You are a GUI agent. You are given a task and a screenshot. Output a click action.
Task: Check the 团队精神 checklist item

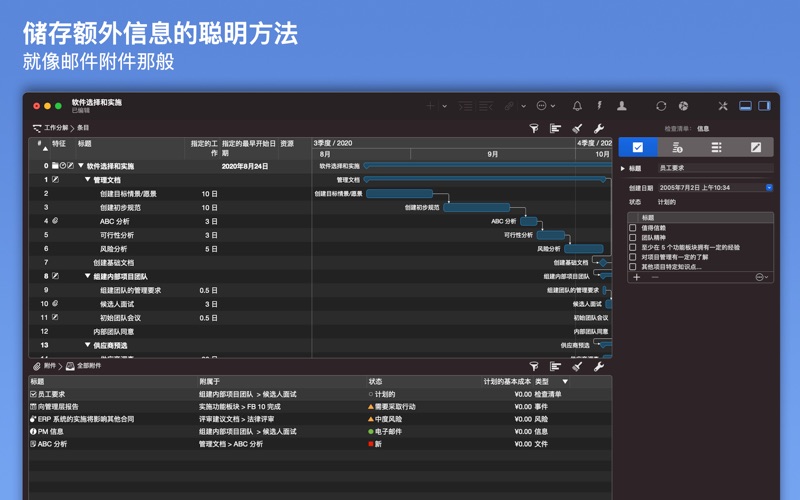633,238
